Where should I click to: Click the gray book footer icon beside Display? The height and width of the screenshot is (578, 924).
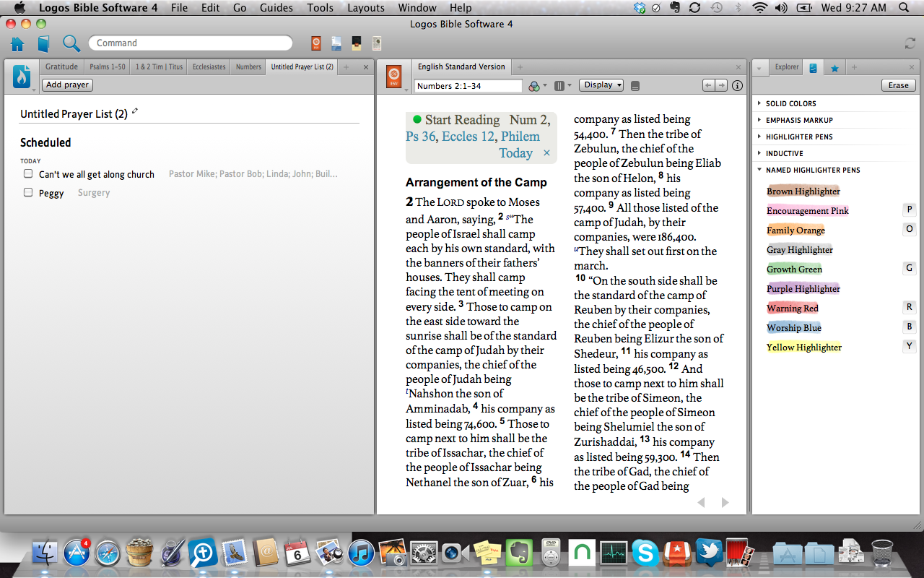[635, 85]
